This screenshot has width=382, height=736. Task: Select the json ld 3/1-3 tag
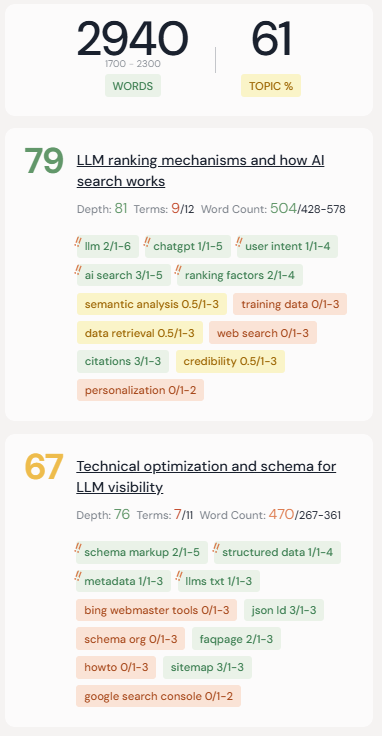(284, 610)
